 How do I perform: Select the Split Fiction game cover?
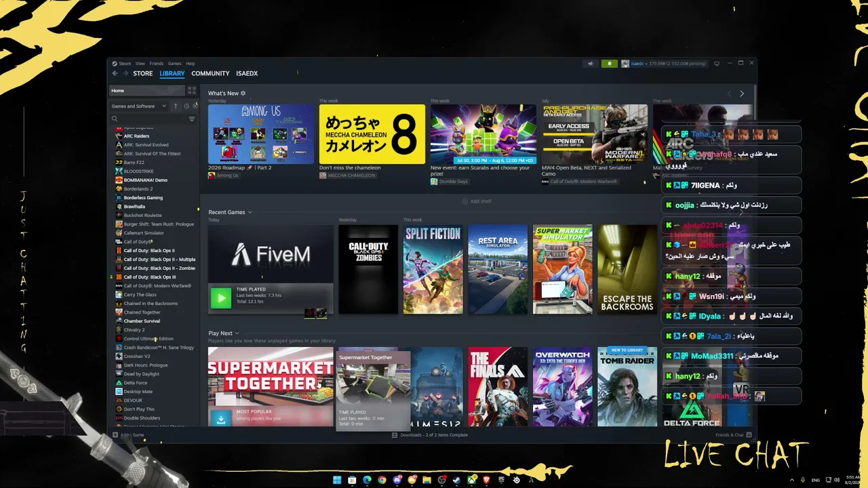(x=433, y=269)
